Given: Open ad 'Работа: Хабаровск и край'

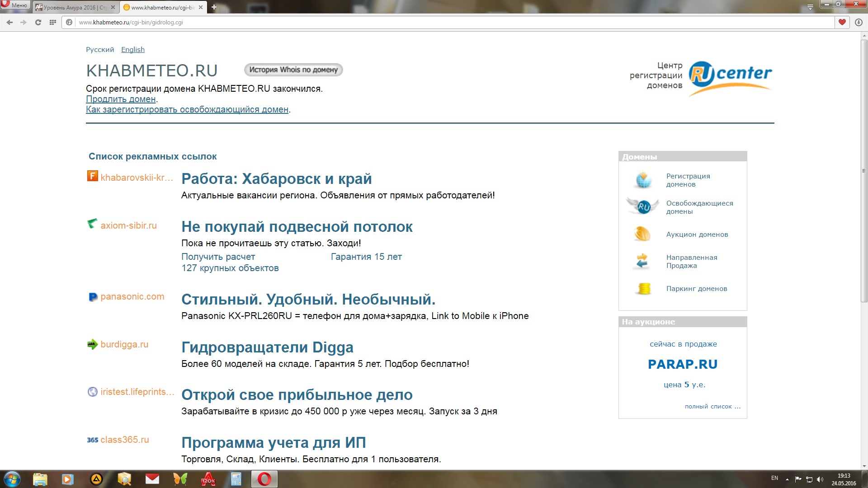Looking at the screenshot, I should [277, 179].
